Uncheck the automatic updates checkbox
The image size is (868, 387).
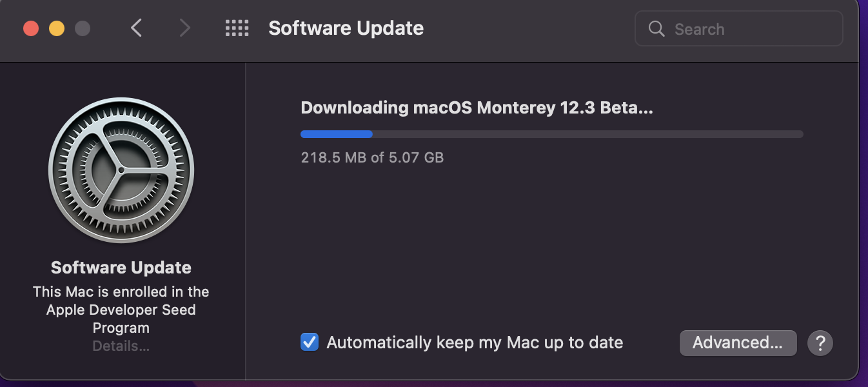310,342
